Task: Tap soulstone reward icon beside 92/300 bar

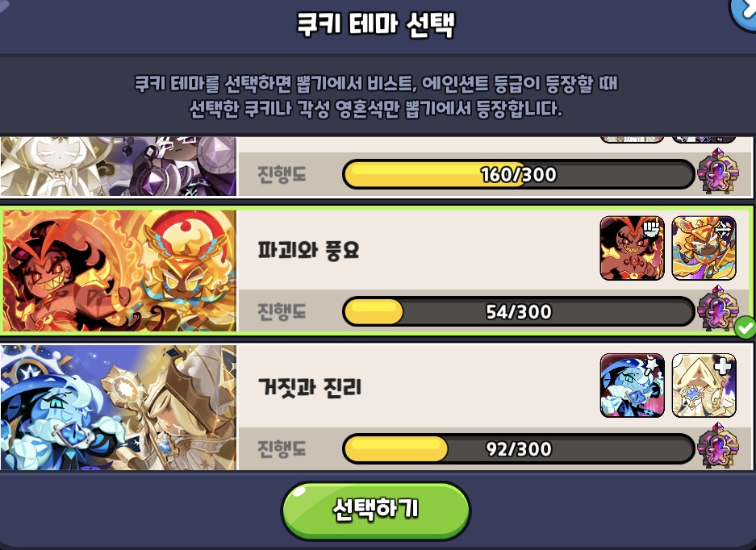Action: tap(718, 445)
